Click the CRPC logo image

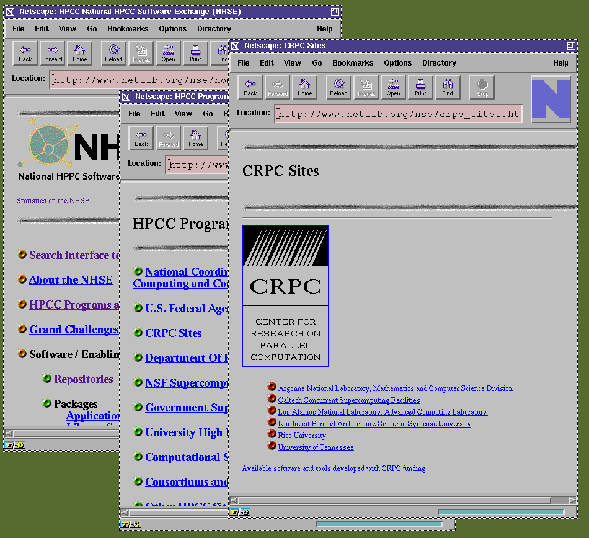285,296
